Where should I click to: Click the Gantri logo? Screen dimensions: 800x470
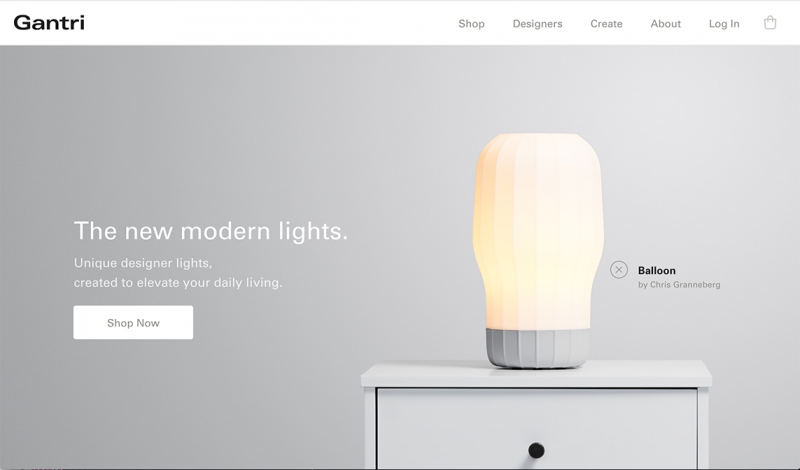click(x=49, y=23)
